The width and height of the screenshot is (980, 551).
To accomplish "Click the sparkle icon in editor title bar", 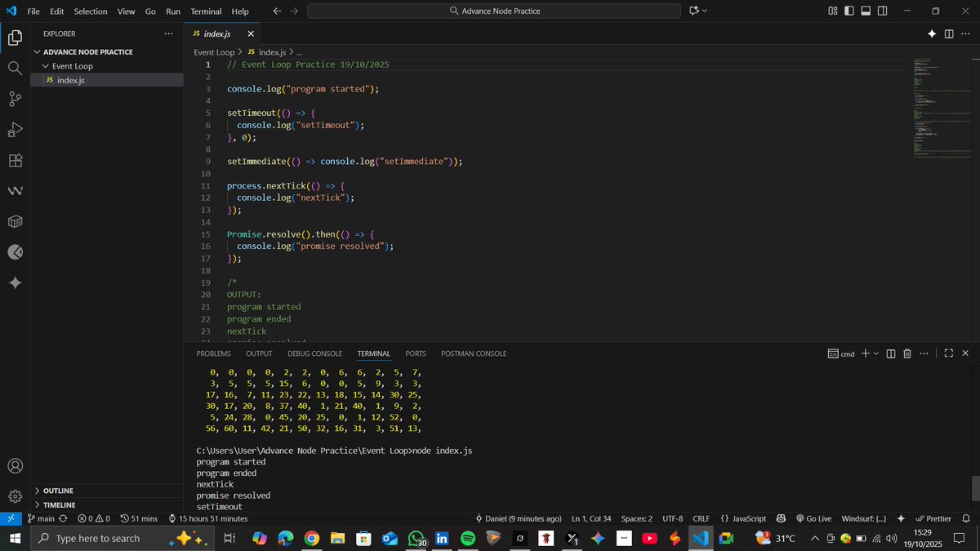I will (x=932, y=33).
